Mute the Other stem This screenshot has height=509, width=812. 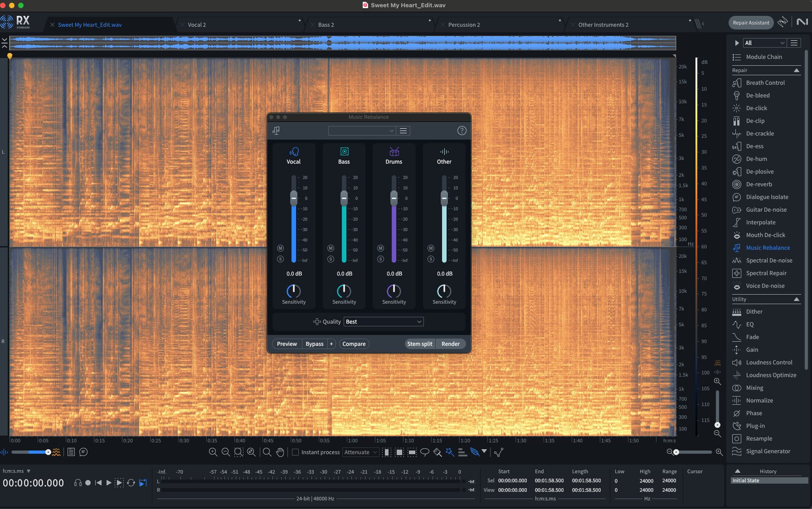[431, 248]
